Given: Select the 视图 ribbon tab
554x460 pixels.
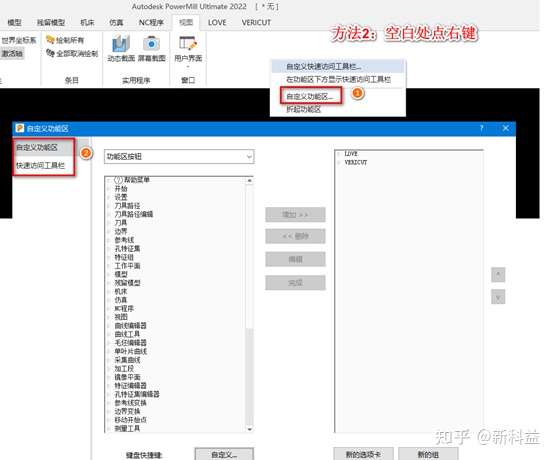Looking at the screenshot, I should point(186,23).
